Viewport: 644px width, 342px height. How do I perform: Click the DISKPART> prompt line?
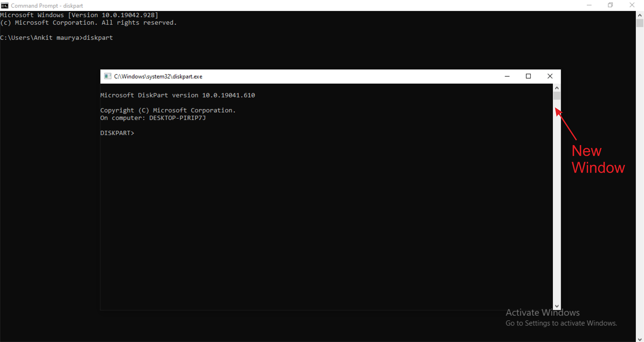click(117, 132)
